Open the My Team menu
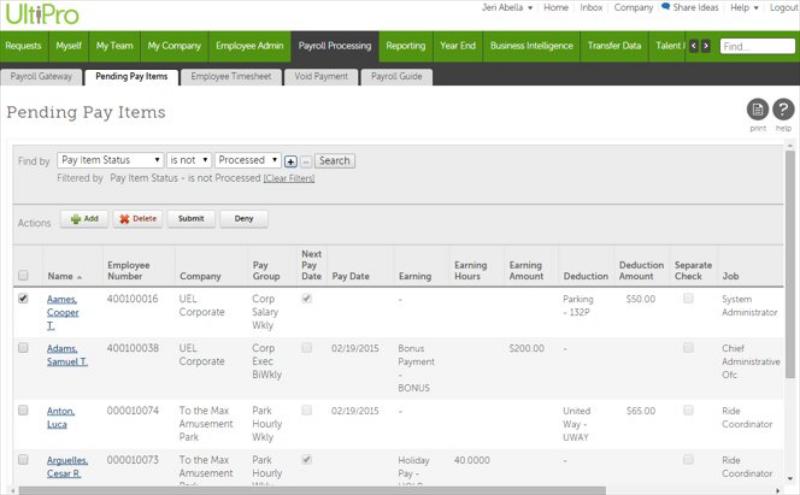This screenshot has width=800, height=495. coord(115,46)
